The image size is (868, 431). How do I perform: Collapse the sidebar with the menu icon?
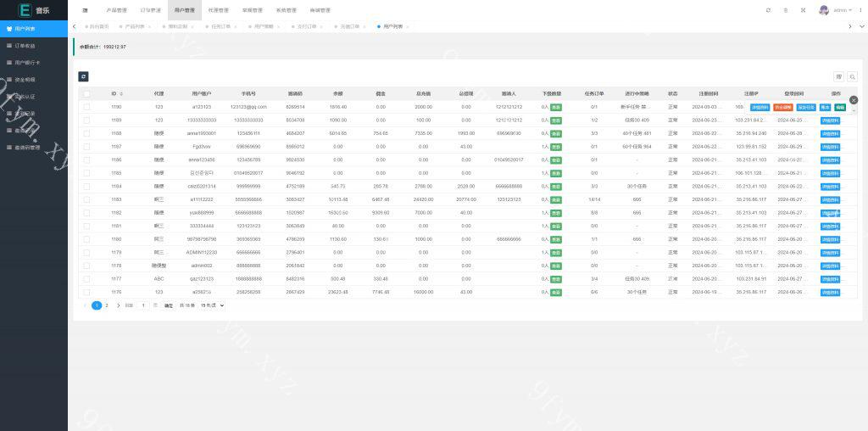(x=85, y=10)
